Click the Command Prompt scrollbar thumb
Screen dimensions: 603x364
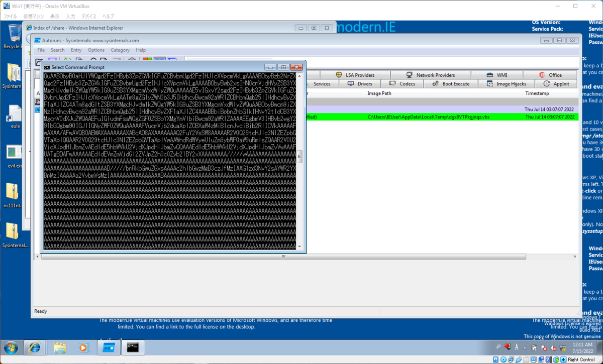pos(300,156)
